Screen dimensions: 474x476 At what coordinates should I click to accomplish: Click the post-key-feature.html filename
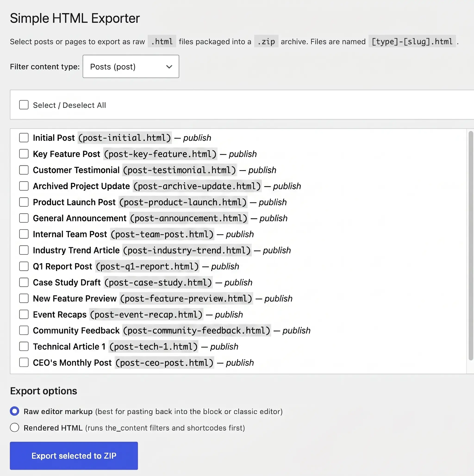tap(160, 154)
